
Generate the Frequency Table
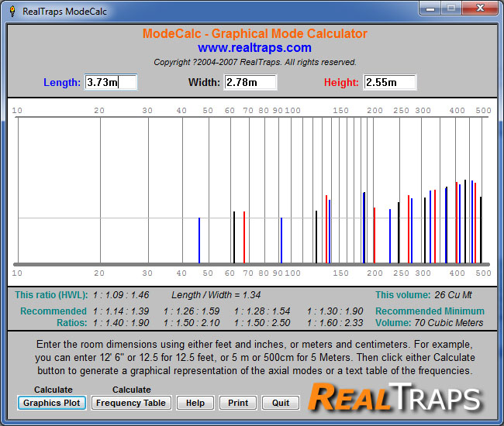click(131, 403)
